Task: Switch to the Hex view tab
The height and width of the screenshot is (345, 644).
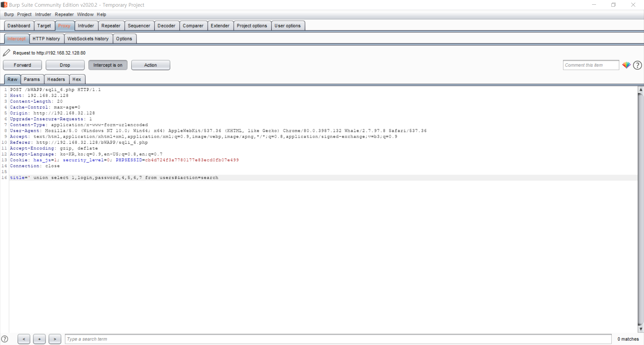Action: pos(77,79)
